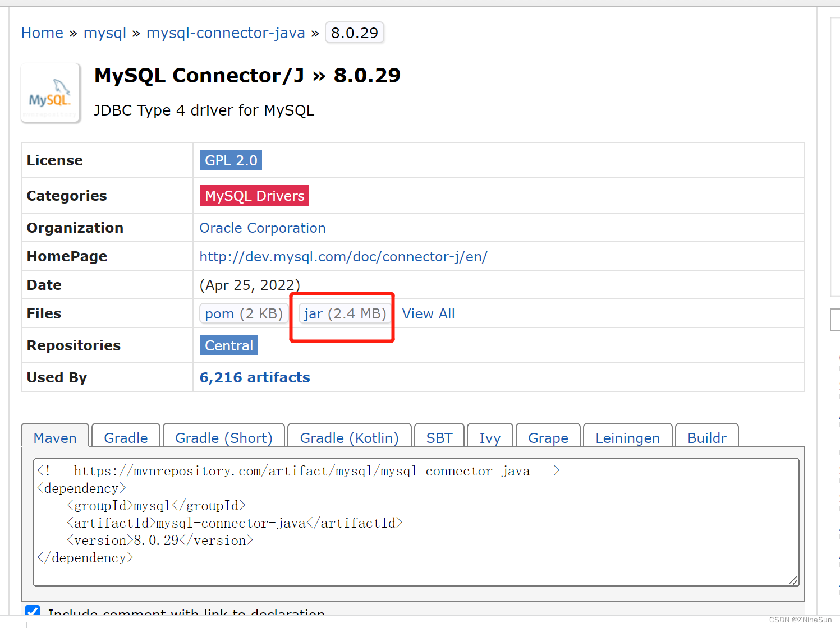Open the Oracle Corporation organization link
This screenshot has width=840, height=628.
click(263, 228)
